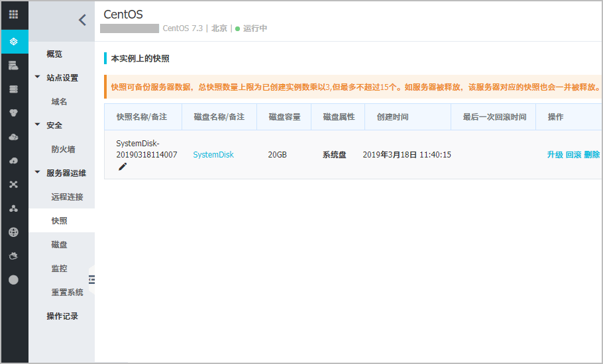The height and width of the screenshot is (364, 603).
Task: Open the 监控 monitoring page
Action: [x=59, y=269]
